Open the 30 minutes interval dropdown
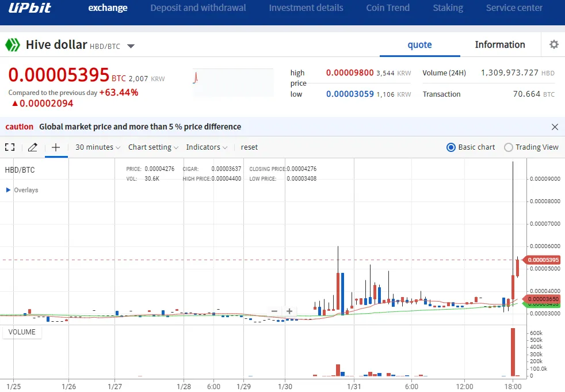 coord(98,147)
